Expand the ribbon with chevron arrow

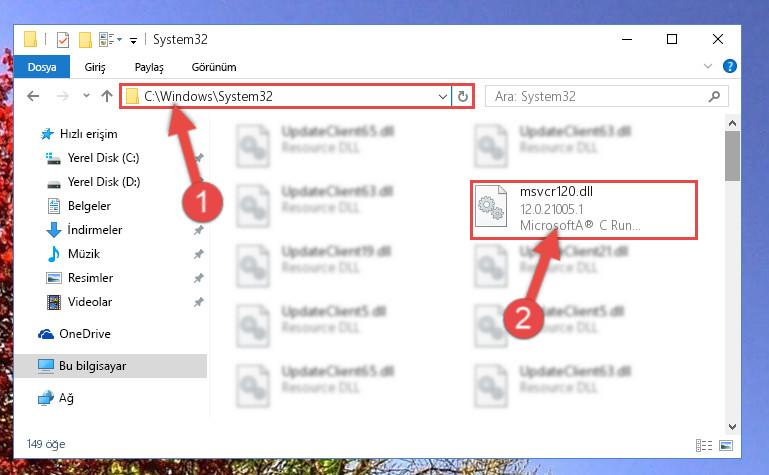pos(708,66)
